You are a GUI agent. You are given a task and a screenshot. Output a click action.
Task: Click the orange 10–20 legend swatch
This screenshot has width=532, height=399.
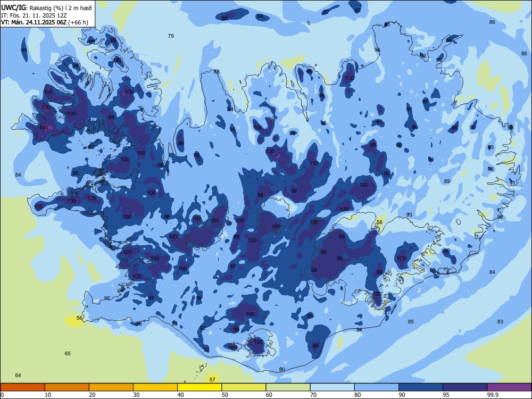tap(67, 387)
